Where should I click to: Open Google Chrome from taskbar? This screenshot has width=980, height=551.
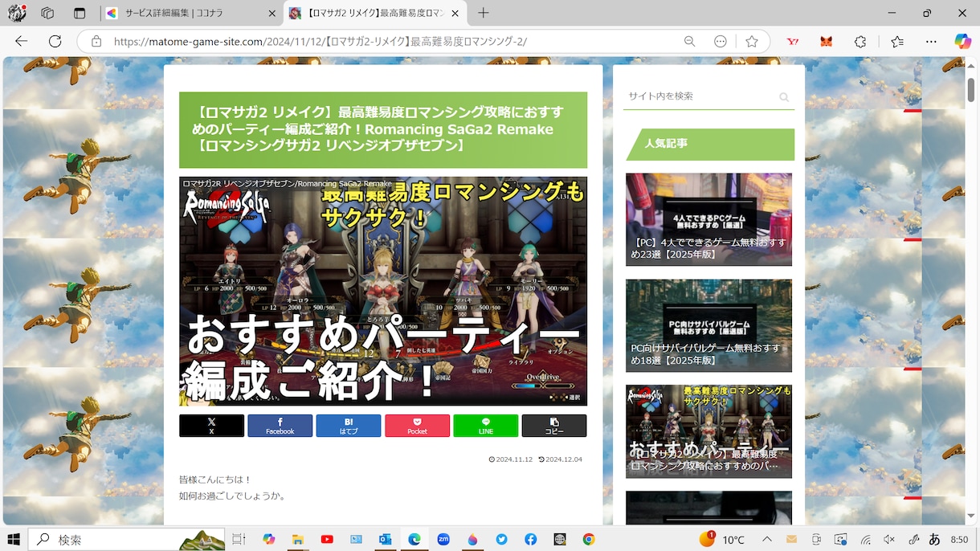(589, 539)
